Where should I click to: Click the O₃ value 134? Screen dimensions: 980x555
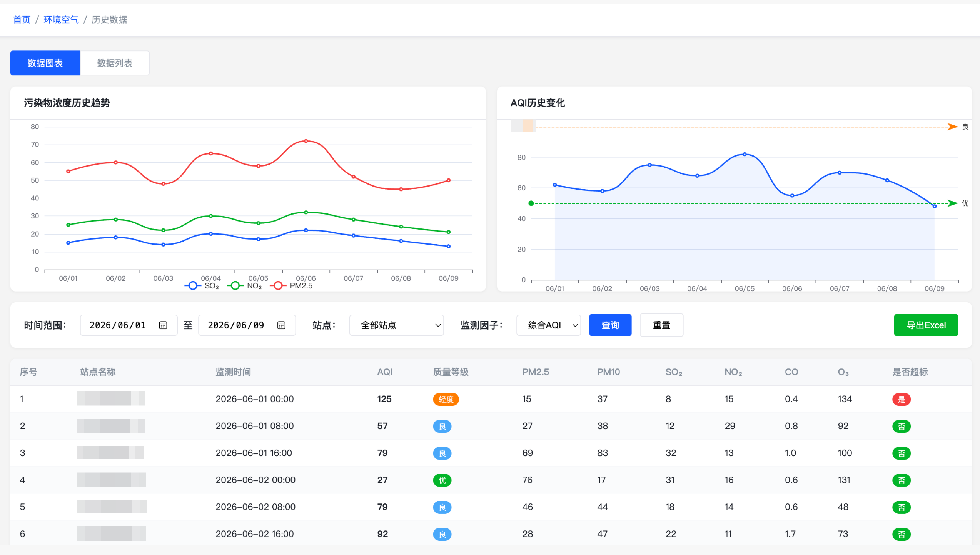845,399
